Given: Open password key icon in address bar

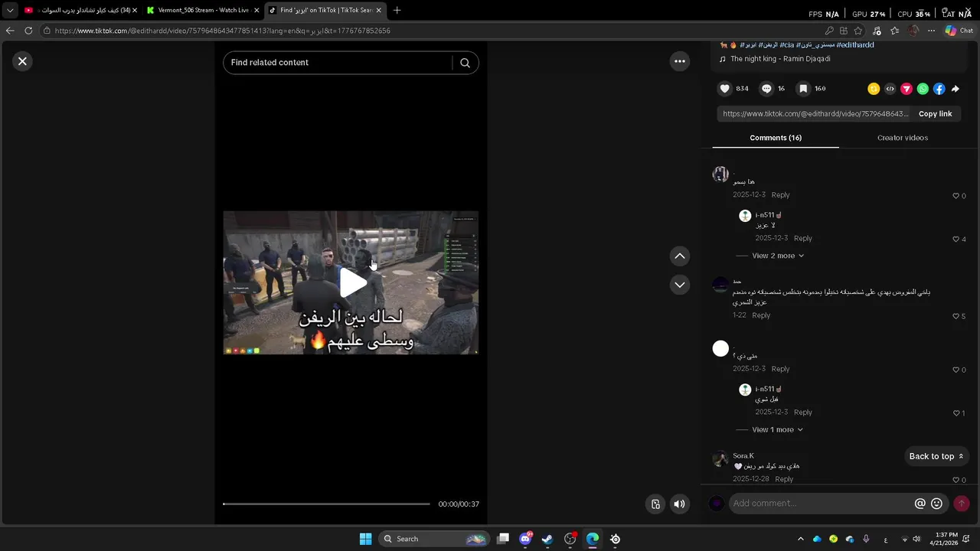Looking at the screenshot, I should coord(829,31).
